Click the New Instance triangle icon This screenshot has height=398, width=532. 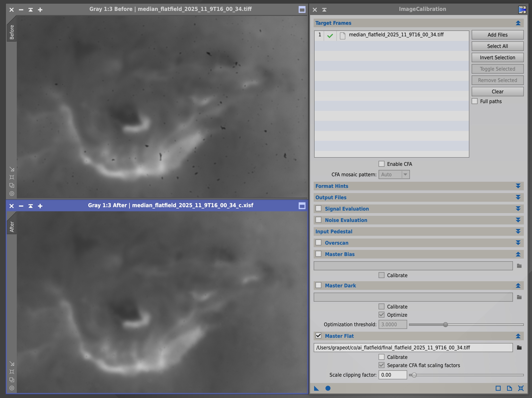click(317, 388)
